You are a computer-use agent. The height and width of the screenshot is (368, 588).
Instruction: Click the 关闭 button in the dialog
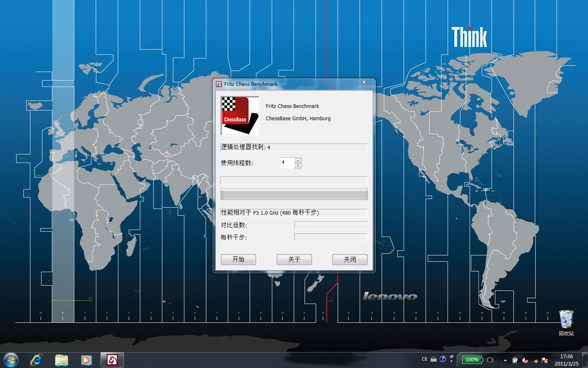coord(350,259)
